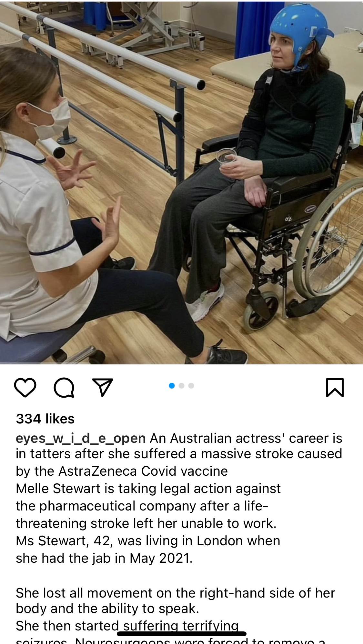Screen dimensions: 363x644
Task: Tap the caption line mentioning Melle Stewart
Action: click(148, 489)
